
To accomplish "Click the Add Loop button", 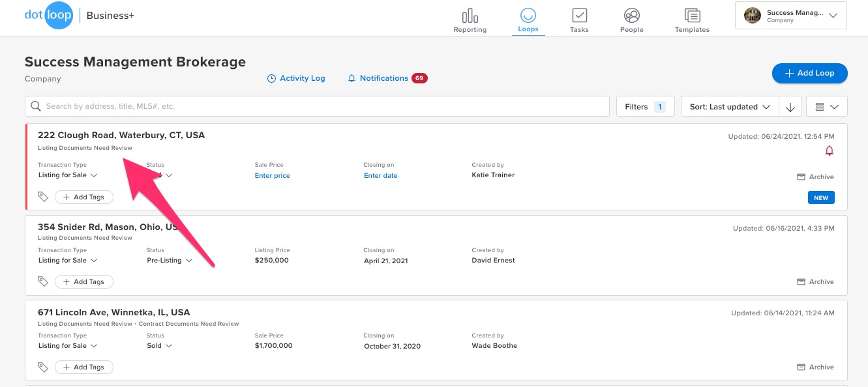I will (809, 73).
